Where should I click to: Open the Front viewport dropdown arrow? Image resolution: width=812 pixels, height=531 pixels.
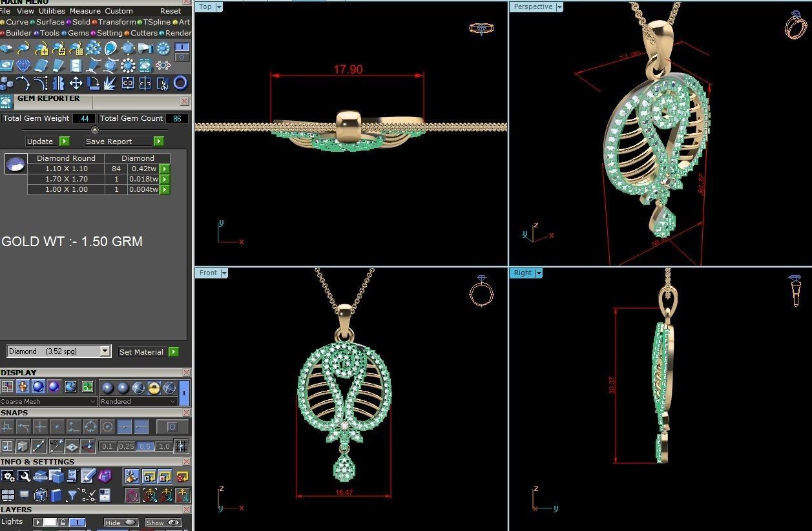224,273
